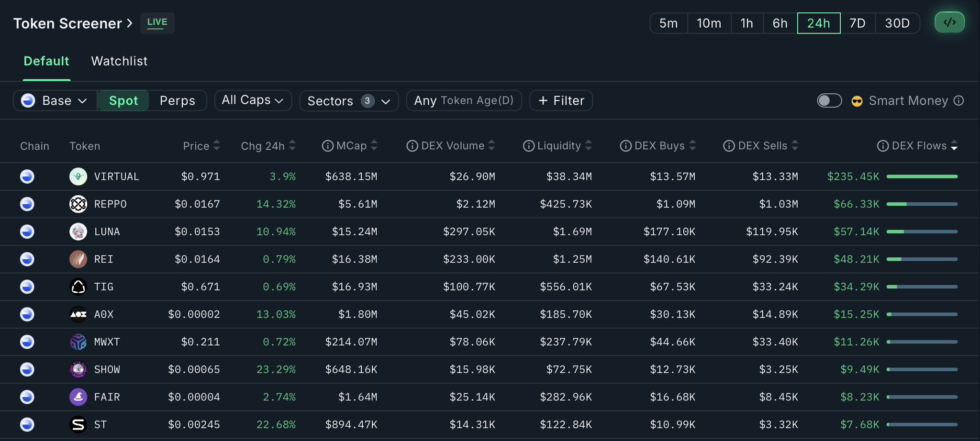Click the TIG token logo icon
Viewport: 980px width, 441px height.
point(78,287)
